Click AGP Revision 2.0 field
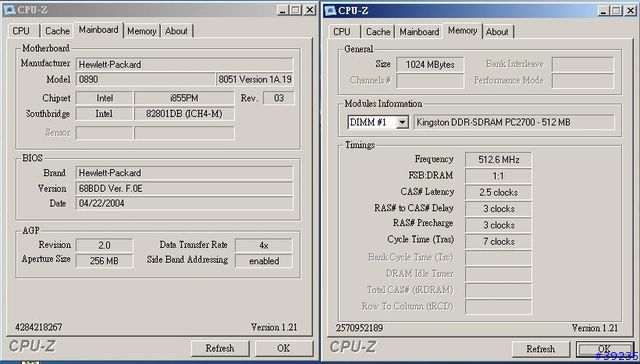The height and width of the screenshot is (364, 640). (x=104, y=245)
